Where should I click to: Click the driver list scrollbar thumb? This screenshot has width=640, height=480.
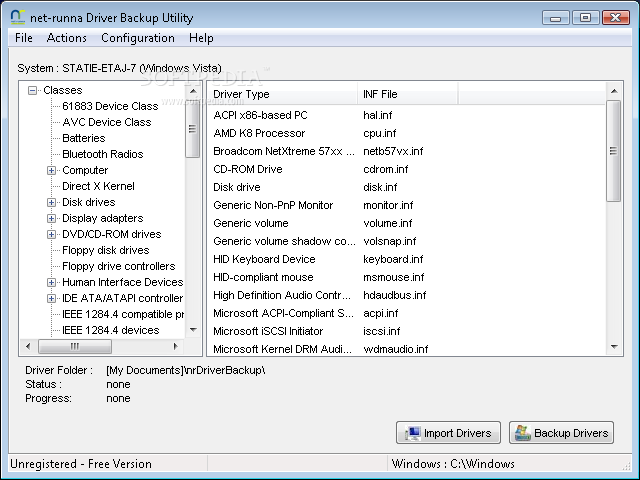click(613, 151)
